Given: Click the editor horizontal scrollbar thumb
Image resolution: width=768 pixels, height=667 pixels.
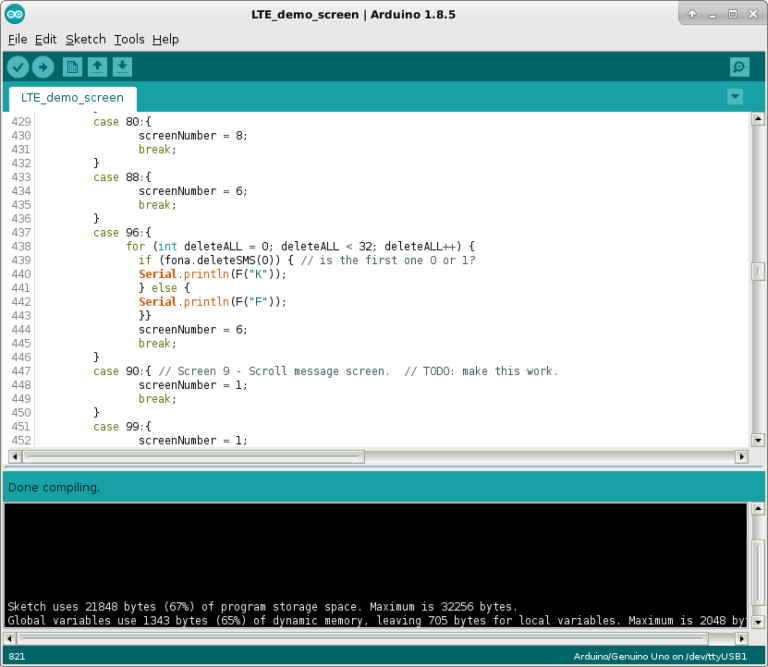Looking at the screenshot, I should (x=195, y=457).
